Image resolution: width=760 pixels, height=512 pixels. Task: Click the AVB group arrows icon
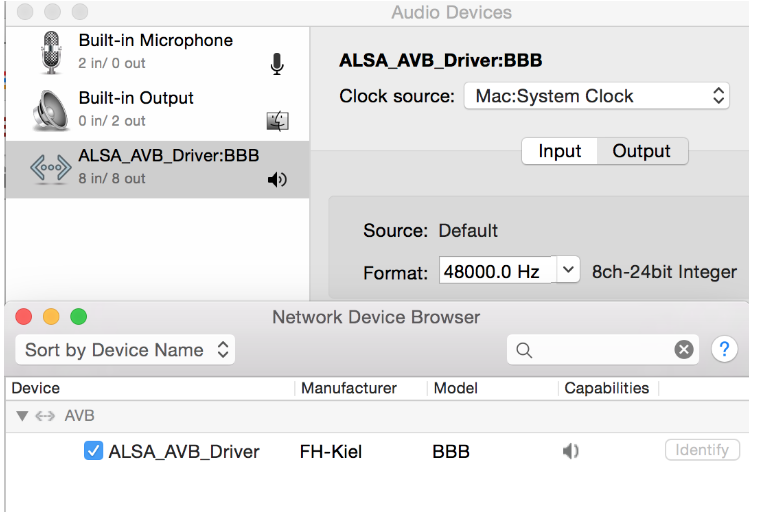[x=45, y=416]
